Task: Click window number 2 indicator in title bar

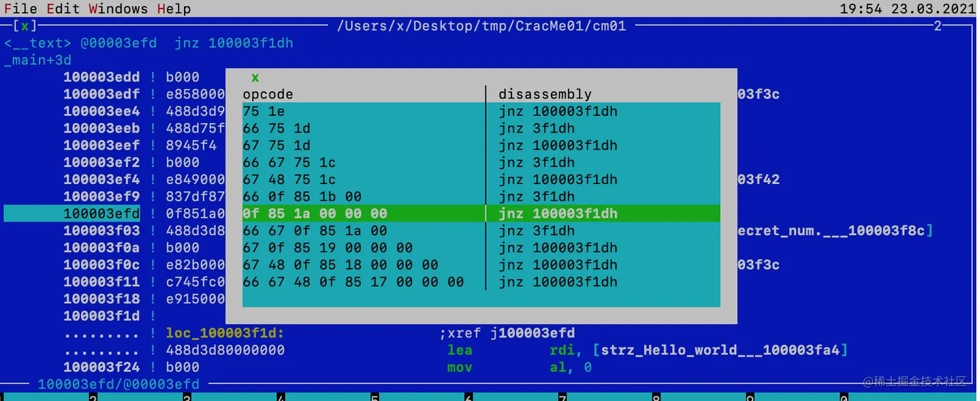Action: click(937, 26)
